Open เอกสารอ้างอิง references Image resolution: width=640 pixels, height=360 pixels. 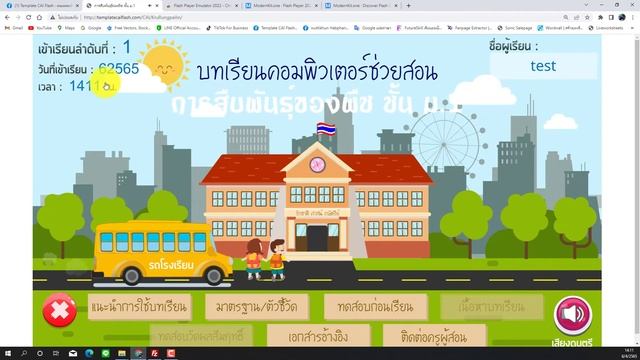click(318, 336)
